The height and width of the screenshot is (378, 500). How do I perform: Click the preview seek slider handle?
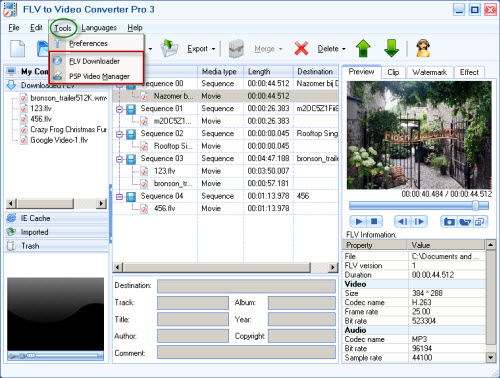point(475,205)
